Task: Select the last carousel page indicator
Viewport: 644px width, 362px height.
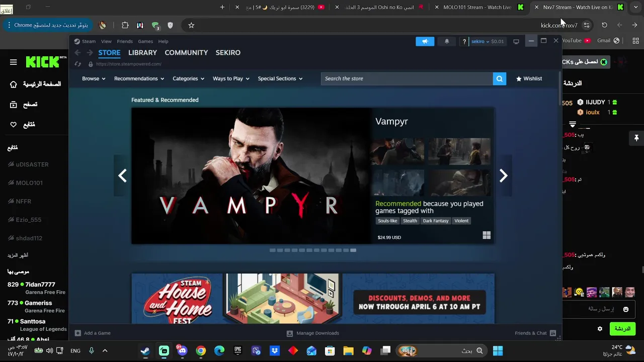Action: pos(353,250)
